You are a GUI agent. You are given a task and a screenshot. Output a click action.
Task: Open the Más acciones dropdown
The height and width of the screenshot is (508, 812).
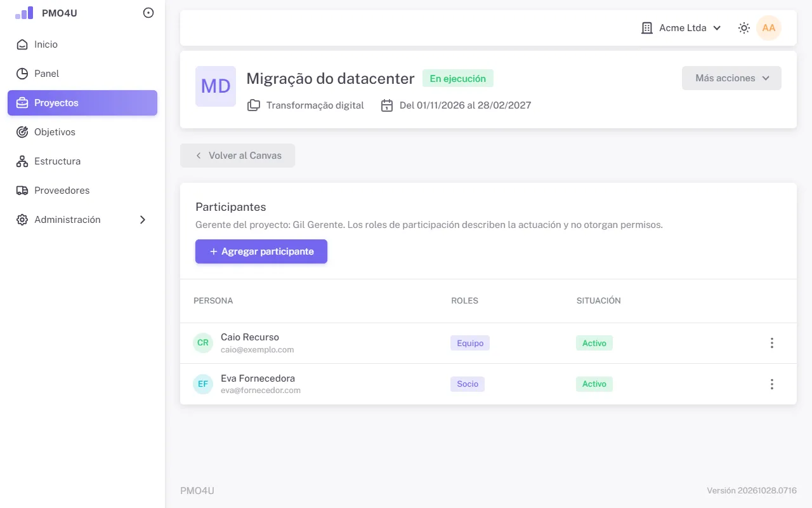click(731, 78)
